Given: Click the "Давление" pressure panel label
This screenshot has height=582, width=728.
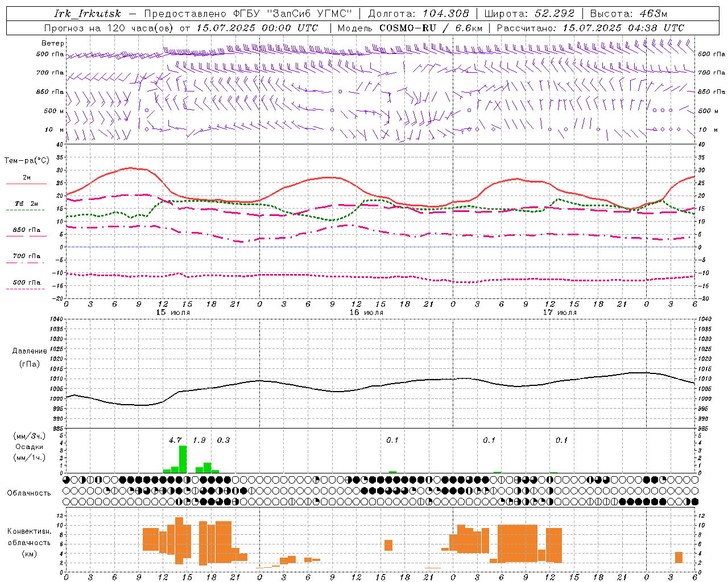Looking at the screenshot, I should [x=30, y=351].
